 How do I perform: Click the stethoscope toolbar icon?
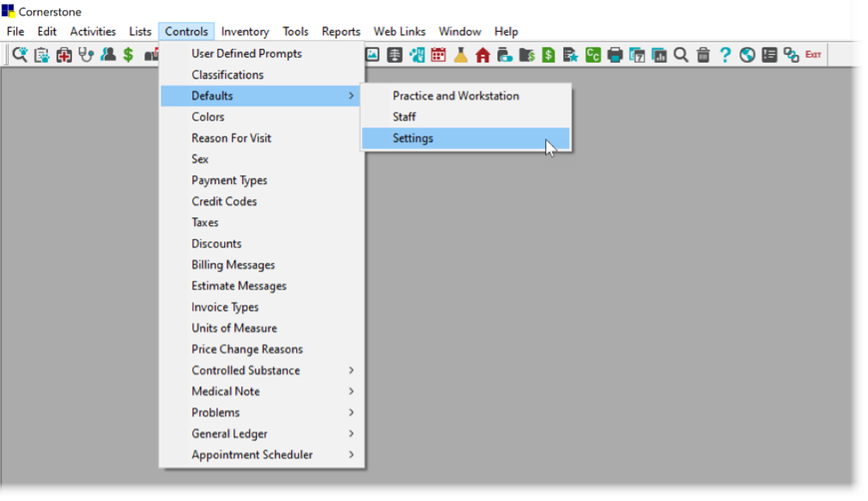(x=86, y=55)
